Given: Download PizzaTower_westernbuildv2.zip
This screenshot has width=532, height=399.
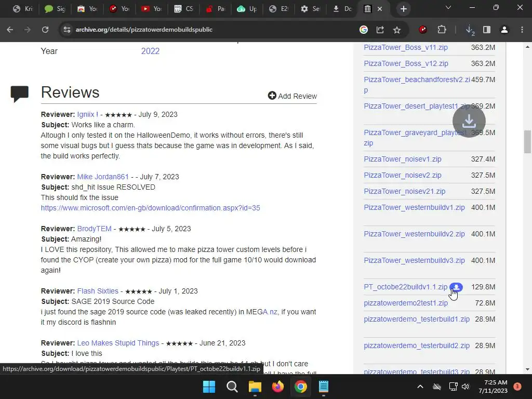Looking at the screenshot, I should tap(414, 234).
